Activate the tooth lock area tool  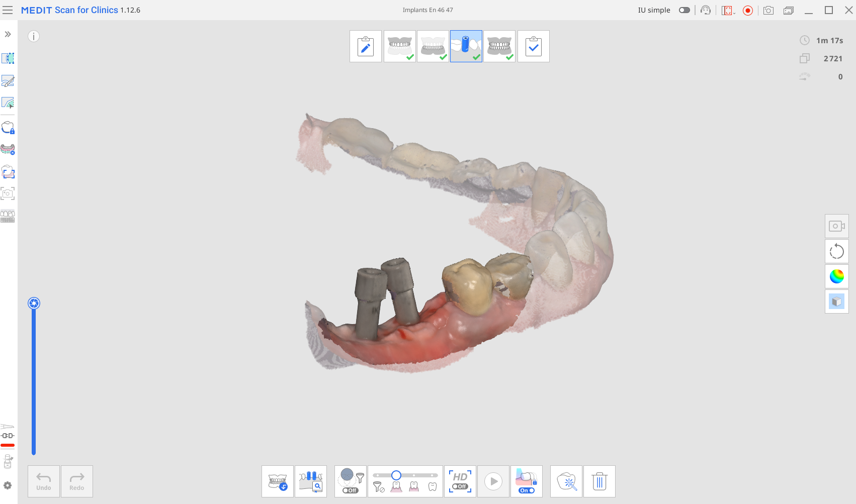coord(8,128)
